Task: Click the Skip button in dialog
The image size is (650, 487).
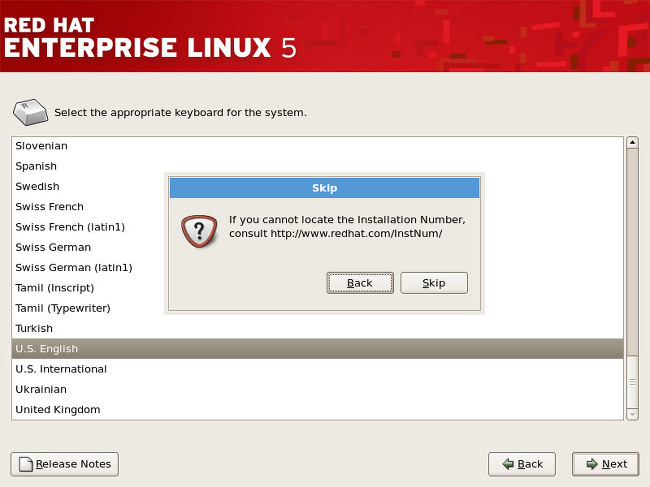Action: click(434, 283)
